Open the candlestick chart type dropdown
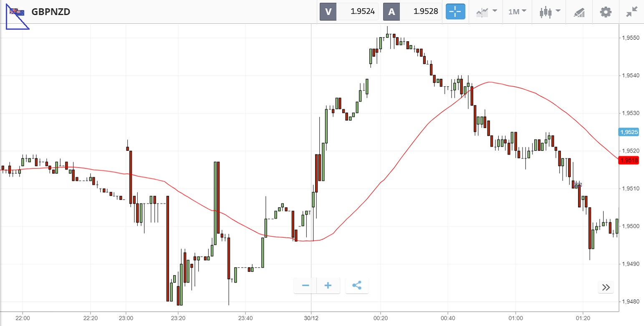This screenshot has width=644, height=326. pos(550,12)
